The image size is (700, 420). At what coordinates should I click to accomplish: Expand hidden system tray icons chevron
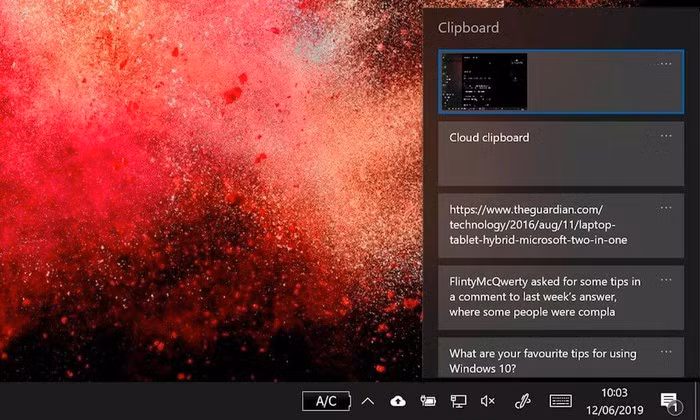368,401
